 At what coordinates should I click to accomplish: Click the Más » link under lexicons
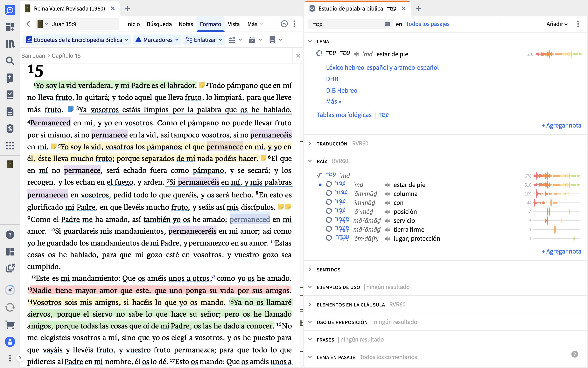point(333,101)
